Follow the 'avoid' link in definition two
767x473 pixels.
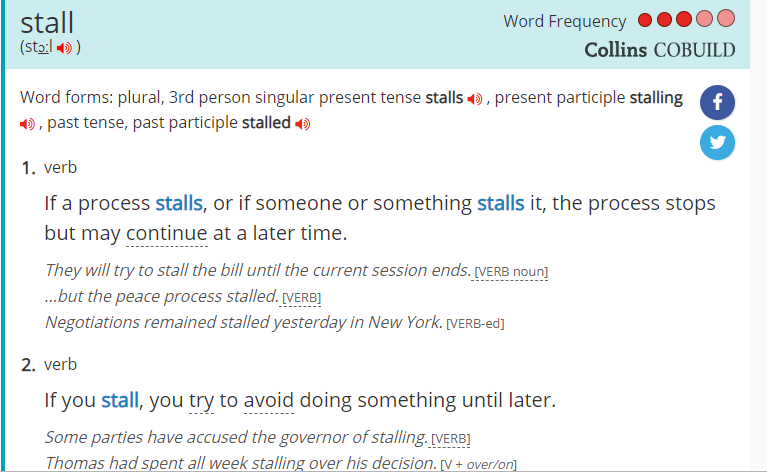(268, 401)
